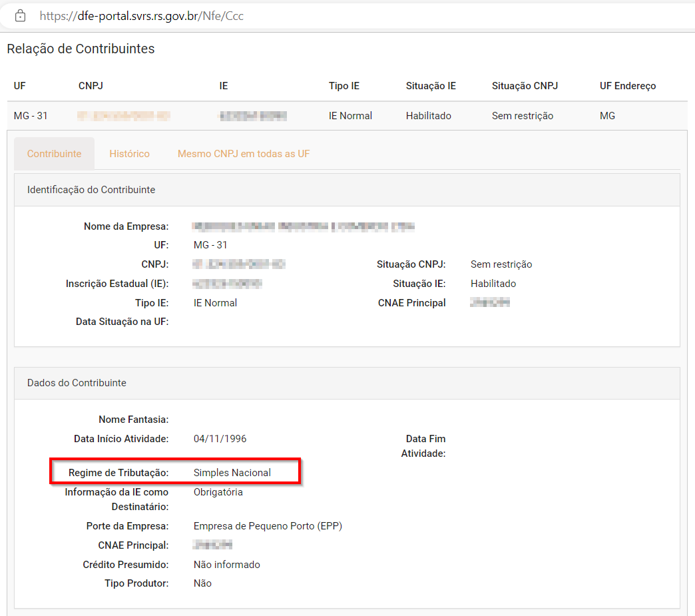Image resolution: width=695 pixels, height=616 pixels.
Task: Click the Identificação do Contribuinte panel header
Action: pyautogui.click(x=91, y=190)
